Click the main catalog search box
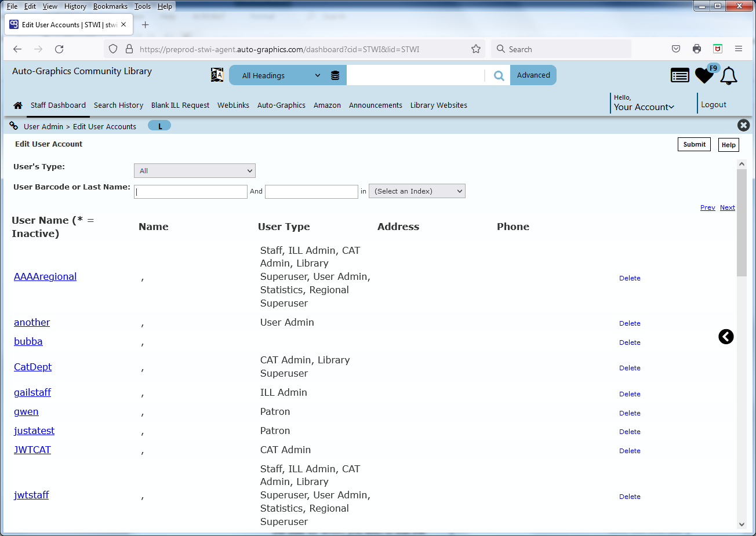This screenshot has height=536, width=756. [x=415, y=75]
